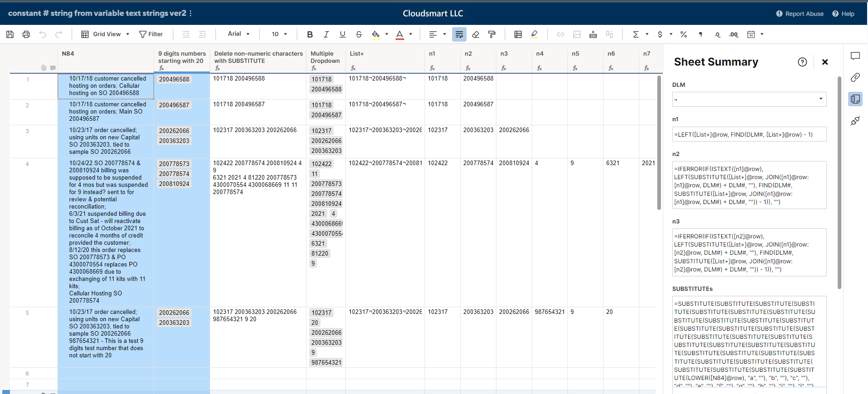Click the red font color button
868x394 pixels.
tap(400, 34)
